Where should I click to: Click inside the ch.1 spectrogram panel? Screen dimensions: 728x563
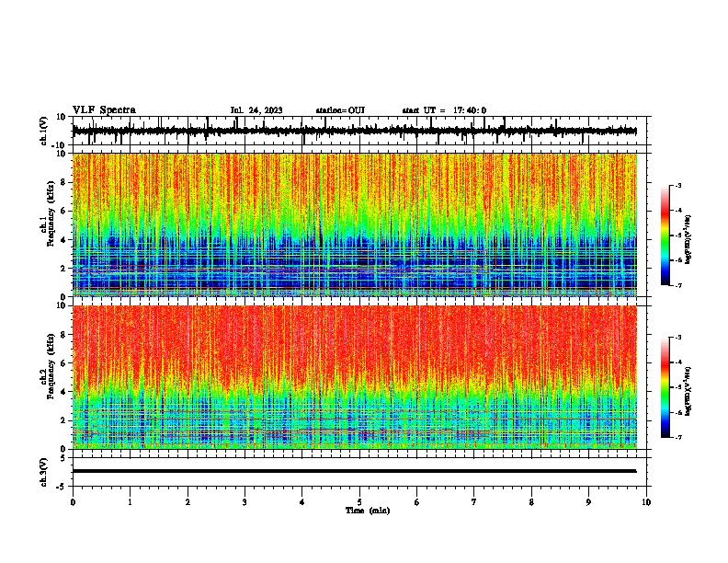[354, 224]
